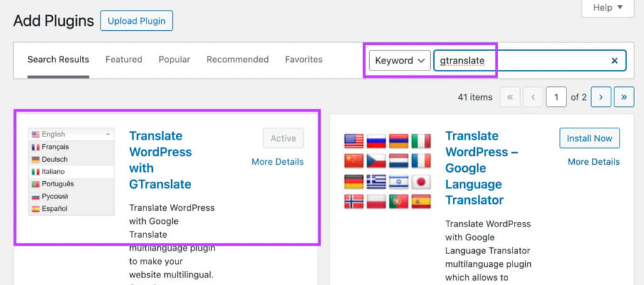
Task: Click the Armenia flag in flags grid
Action: coord(399,141)
